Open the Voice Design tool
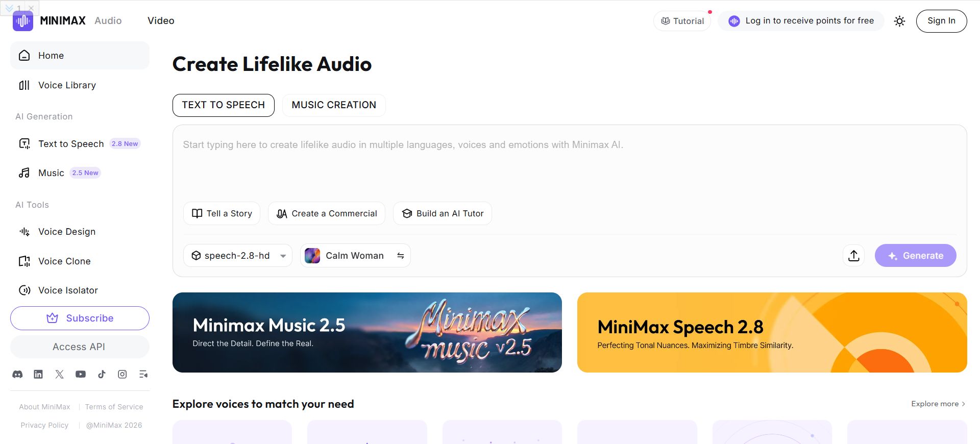The height and width of the screenshot is (444, 980). coord(80,232)
